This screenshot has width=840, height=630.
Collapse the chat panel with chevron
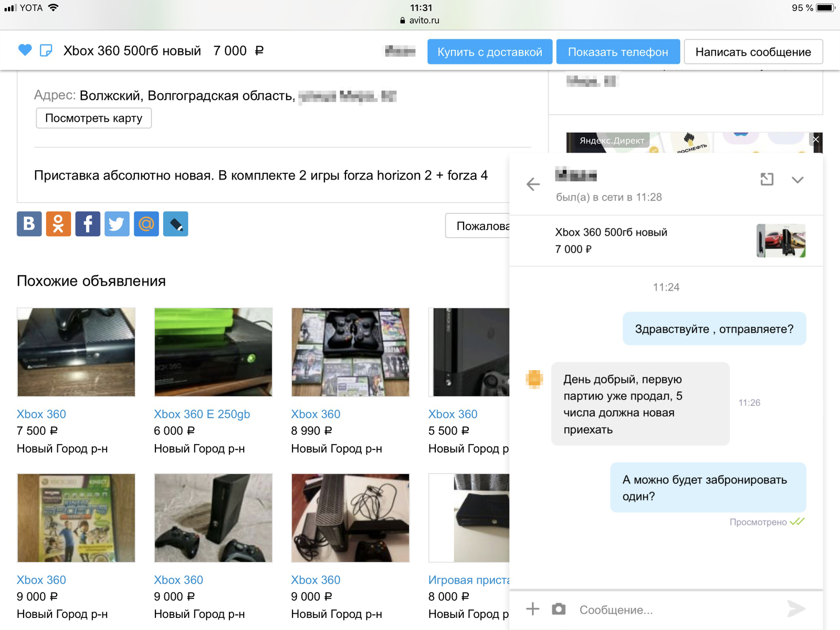pos(797,180)
